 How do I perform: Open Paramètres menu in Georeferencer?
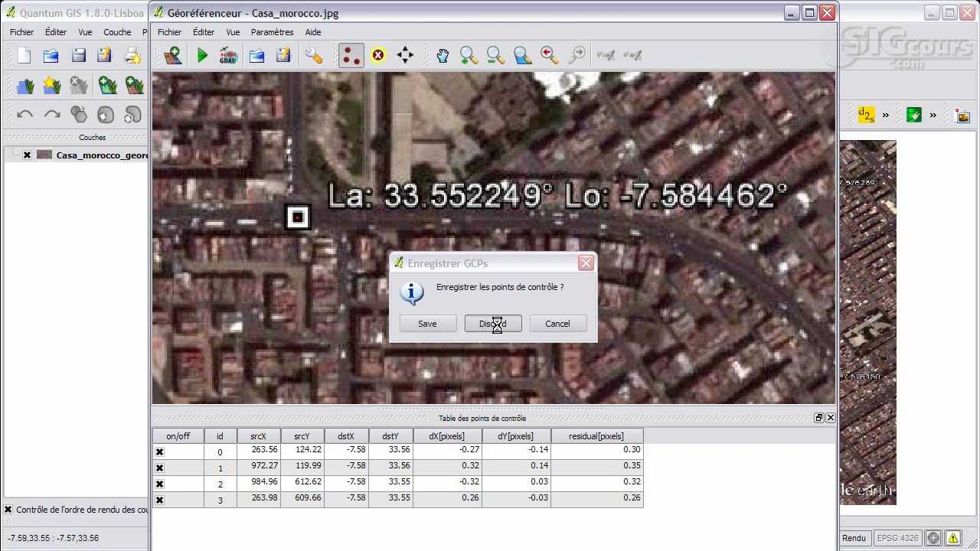[x=272, y=32]
